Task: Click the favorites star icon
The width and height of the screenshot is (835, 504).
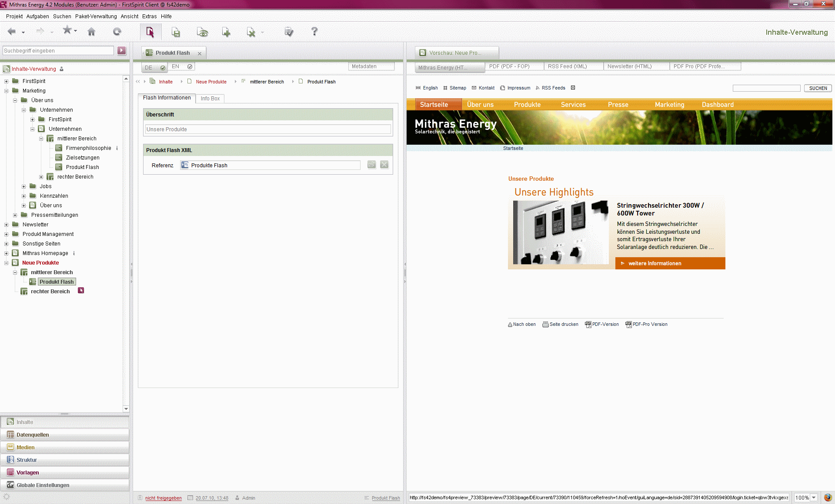Action: (67, 30)
